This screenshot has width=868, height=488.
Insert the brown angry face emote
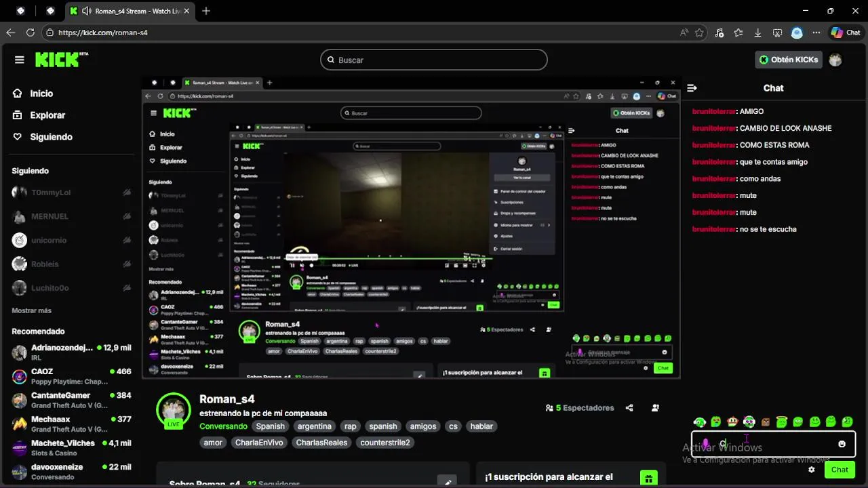(x=766, y=422)
